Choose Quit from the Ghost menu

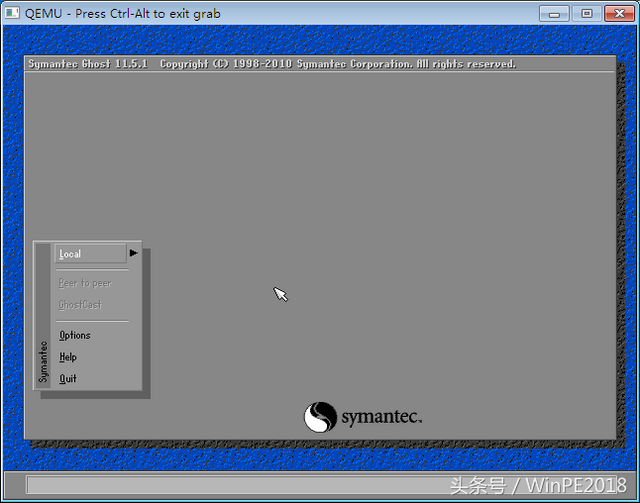click(68, 378)
